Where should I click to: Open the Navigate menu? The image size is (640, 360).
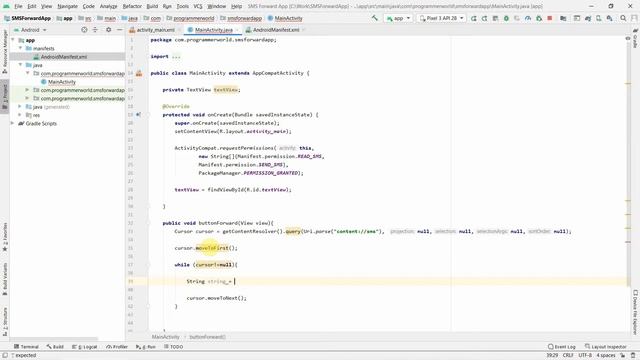67,6
